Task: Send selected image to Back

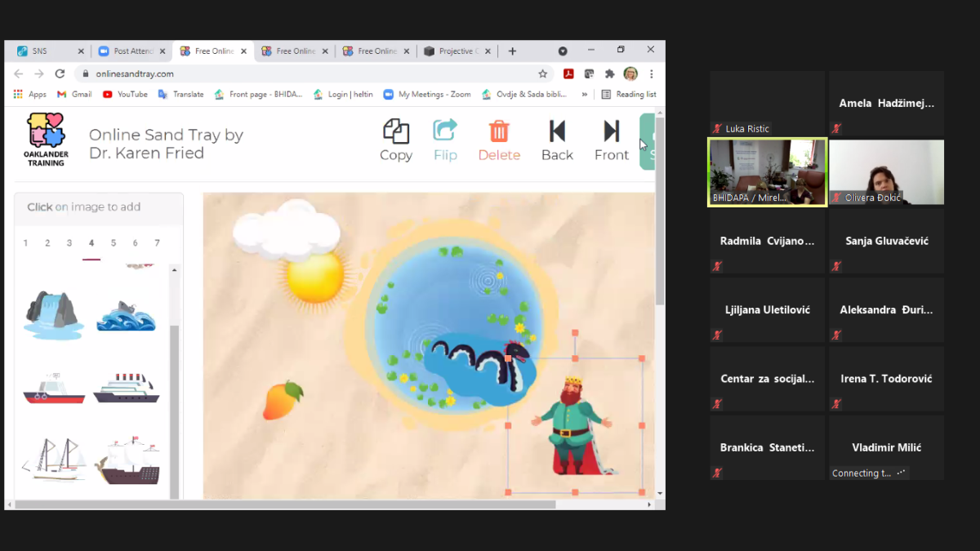Action: coord(557,140)
